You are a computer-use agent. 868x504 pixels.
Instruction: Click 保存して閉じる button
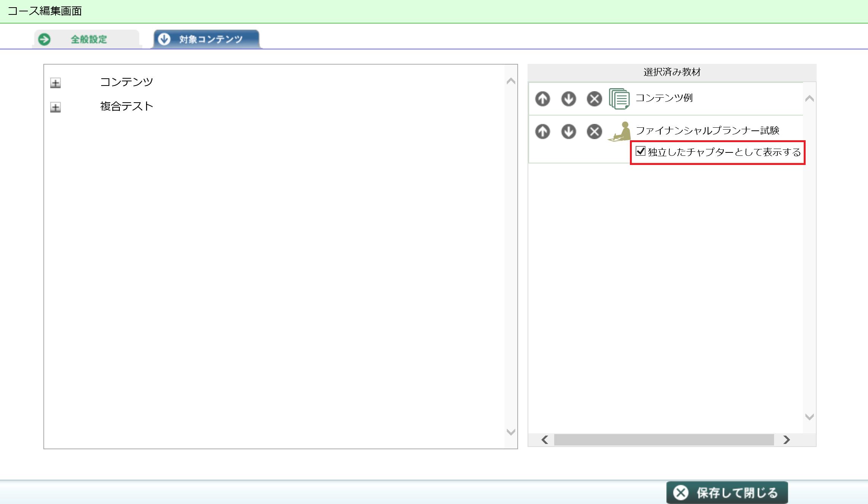coord(727,493)
